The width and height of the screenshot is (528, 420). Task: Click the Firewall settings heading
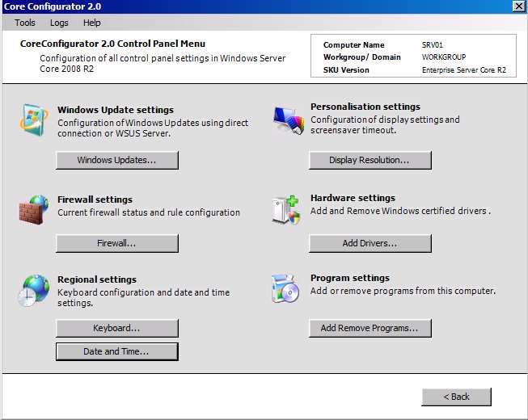(x=95, y=199)
